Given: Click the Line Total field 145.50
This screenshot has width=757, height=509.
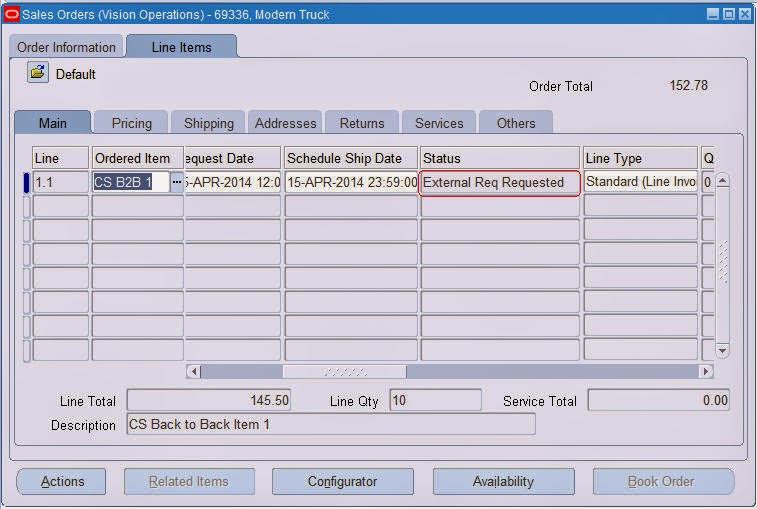Looking at the screenshot, I should click(x=209, y=400).
